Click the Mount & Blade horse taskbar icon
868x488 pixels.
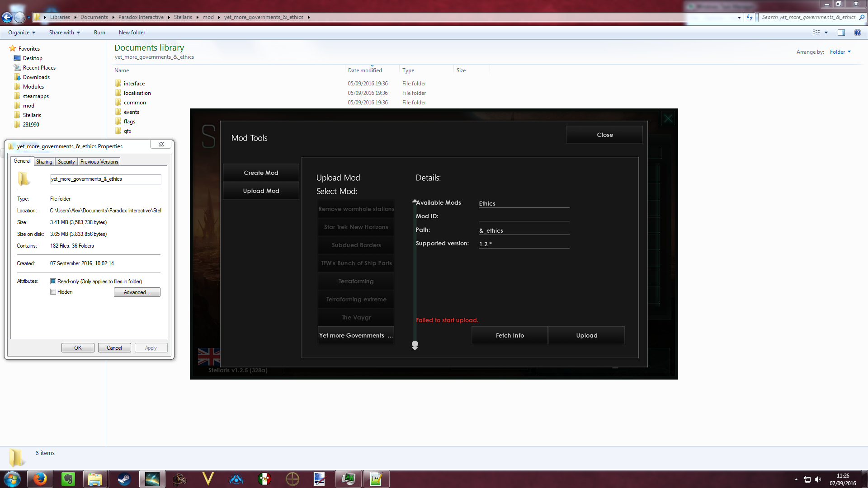(x=180, y=479)
